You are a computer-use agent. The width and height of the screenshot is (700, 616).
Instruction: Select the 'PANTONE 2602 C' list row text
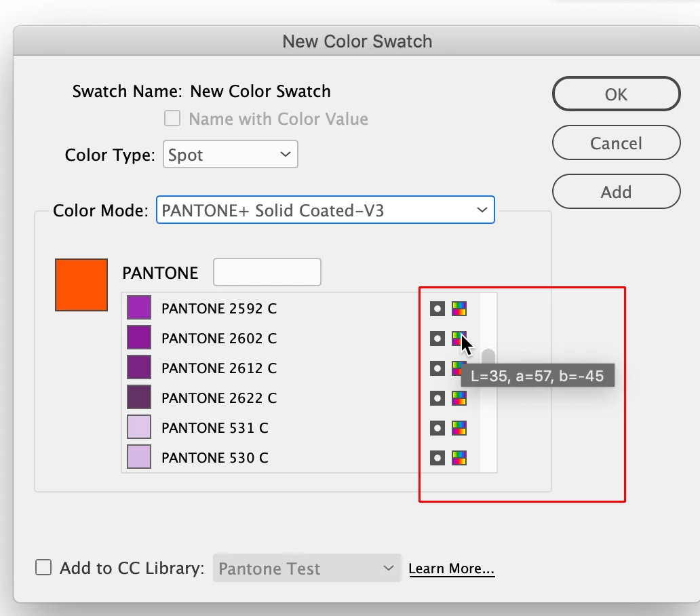[x=219, y=339]
